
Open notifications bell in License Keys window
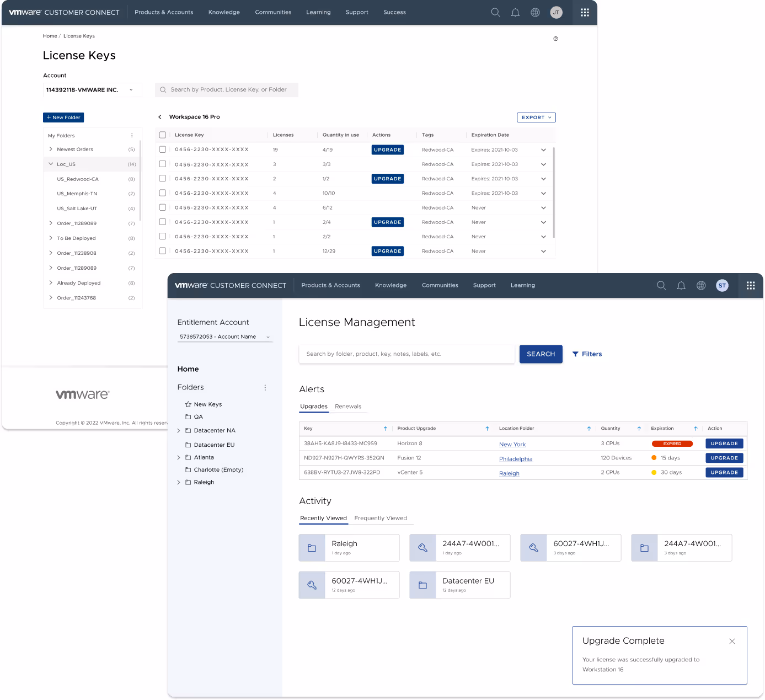pos(515,12)
